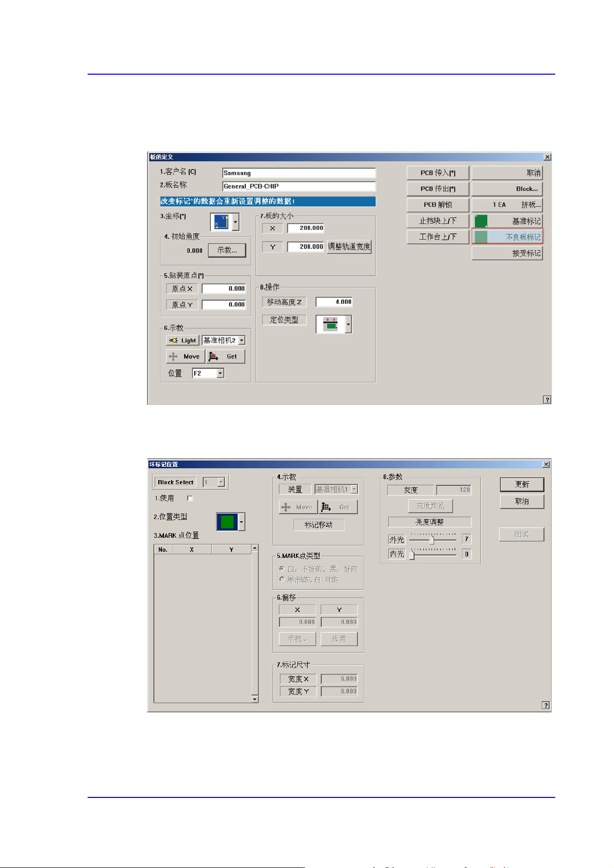
Task: Click the Block... button
Action: [507, 189]
